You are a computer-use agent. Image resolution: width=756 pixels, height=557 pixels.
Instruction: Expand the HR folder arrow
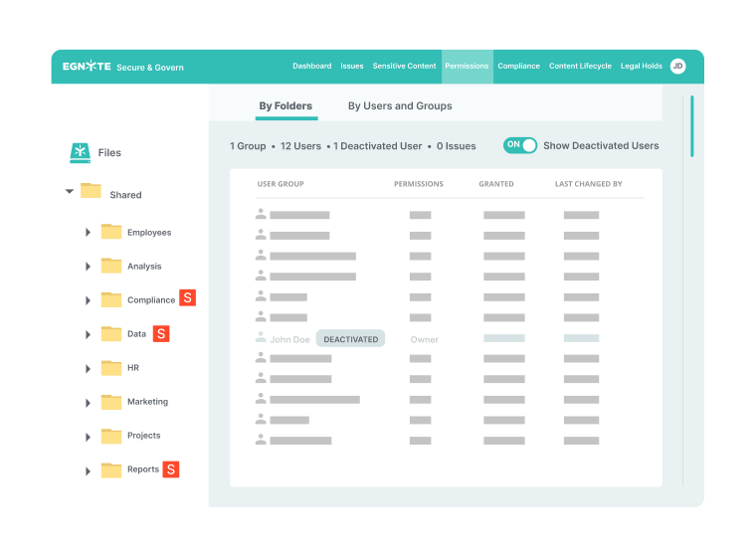click(x=88, y=368)
